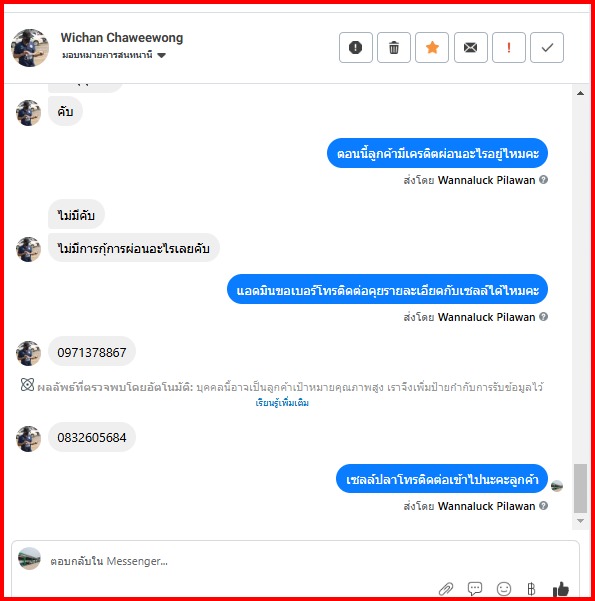Delete conversation with the trash icon
The height and width of the screenshot is (601, 595).
394,48
